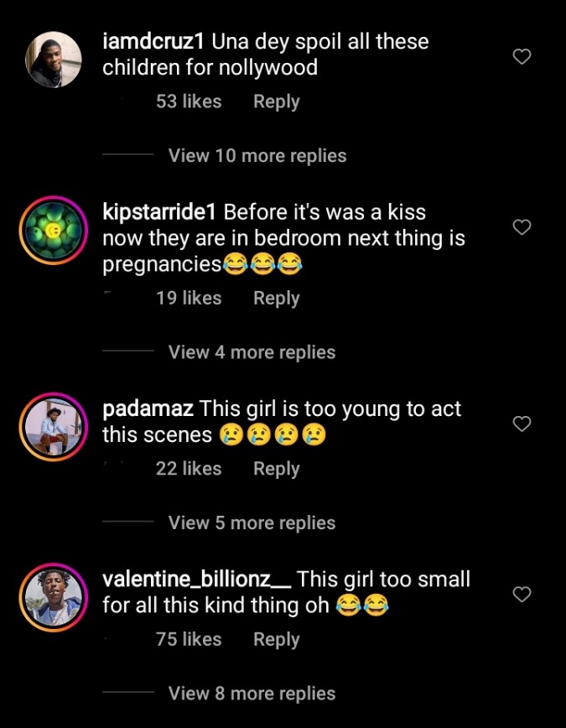Reply to iamdcruz1's comment

pos(276,101)
